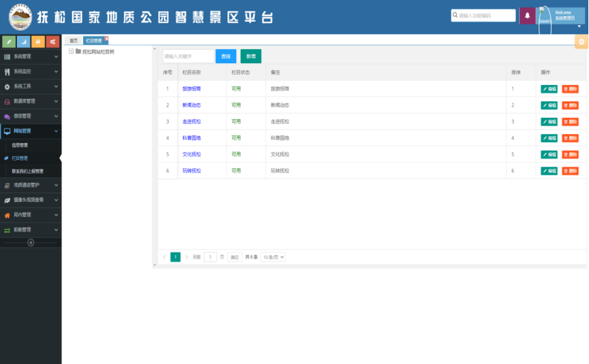This screenshot has height=364, width=589.
Task: Edit the 玩转抚松 row
Action: [550, 171]
